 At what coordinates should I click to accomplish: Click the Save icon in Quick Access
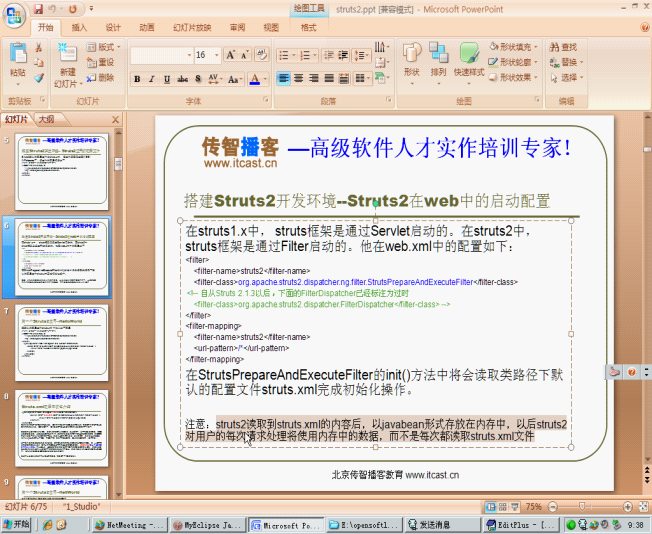pos(38,9)
